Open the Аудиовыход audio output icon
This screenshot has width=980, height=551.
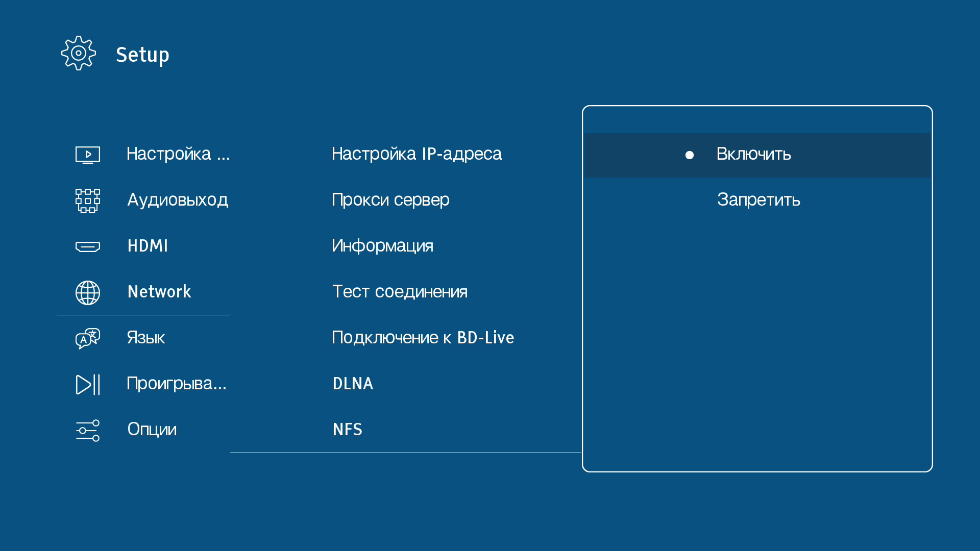pos(88,201)
